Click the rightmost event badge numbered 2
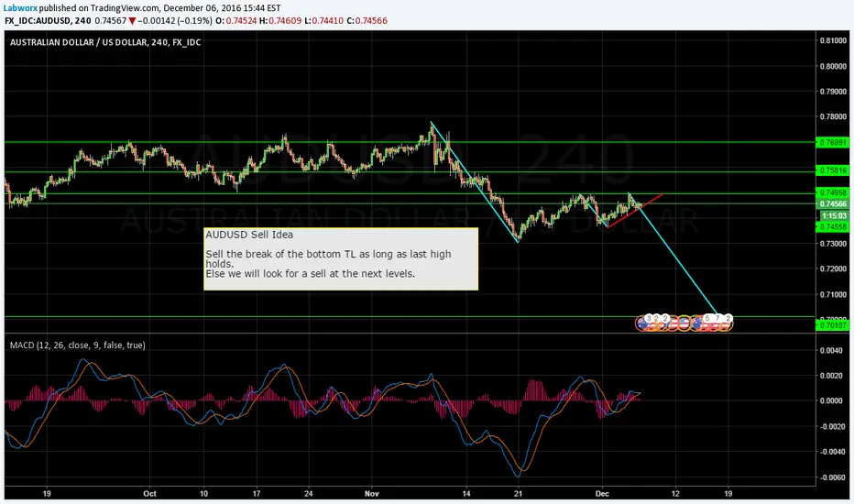Viewport: 854px width, 504px height. click(x=728, y=319)
